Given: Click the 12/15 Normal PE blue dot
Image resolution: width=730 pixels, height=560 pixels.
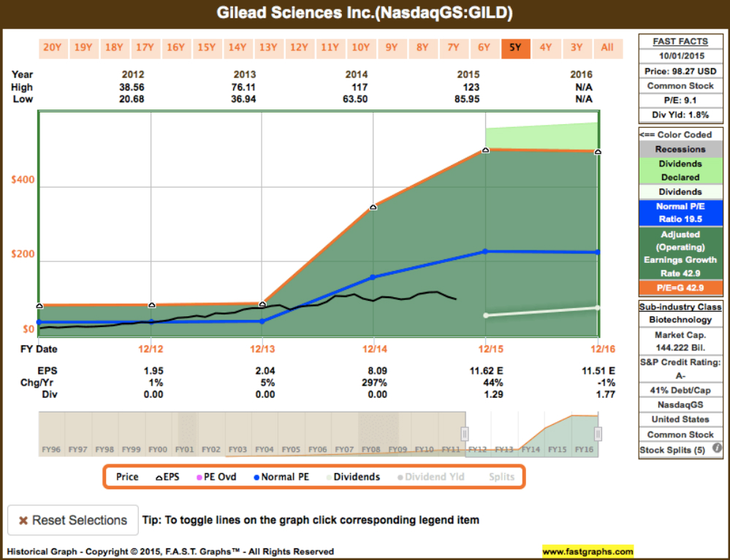Looking at the screenshot, I should pos(485,252).
